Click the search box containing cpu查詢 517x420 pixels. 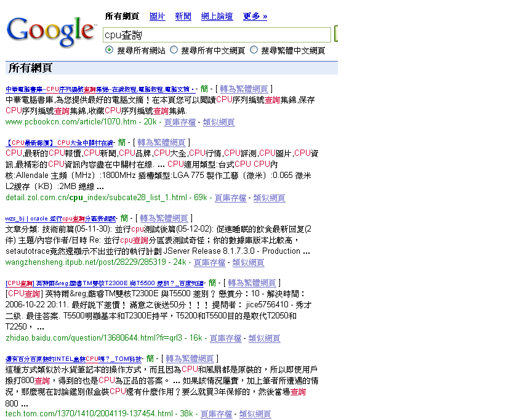[x=217, y=34]
